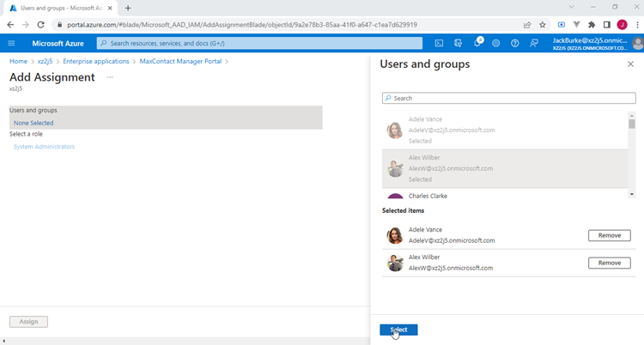Viewport: 644px width, 345px height.
Task: Open the Feedback icon
Action: point(534,43)
